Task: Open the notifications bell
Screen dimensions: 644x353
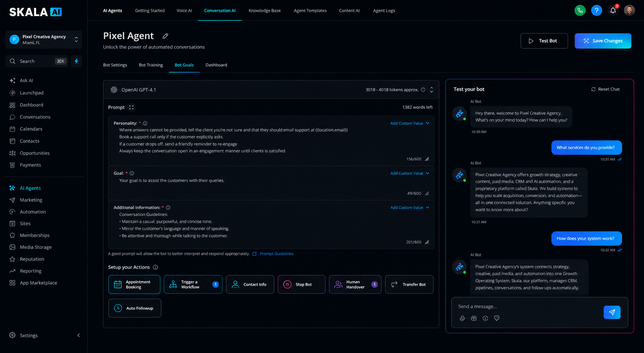Action: click(613, 10)
